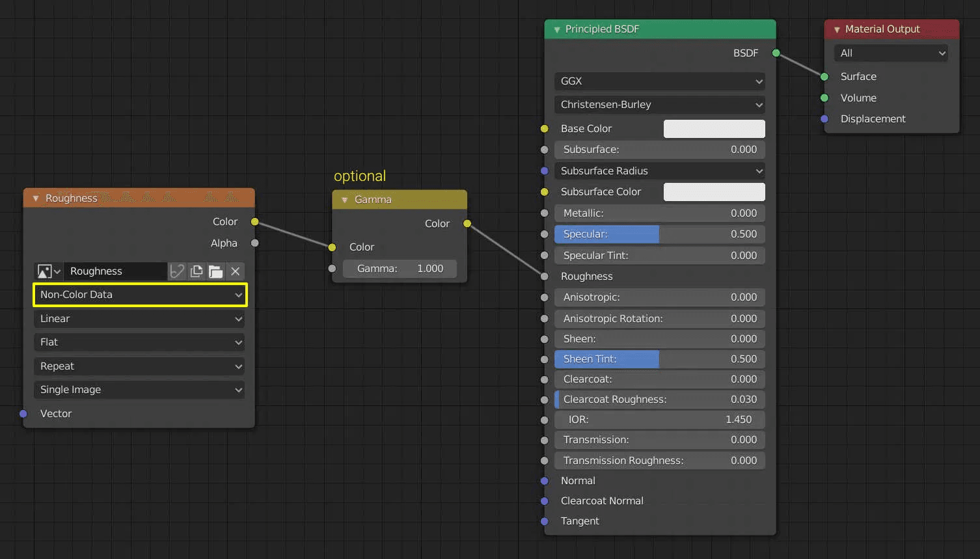
Task: Collapse the Gamma node header
Action: pos(344,200)
